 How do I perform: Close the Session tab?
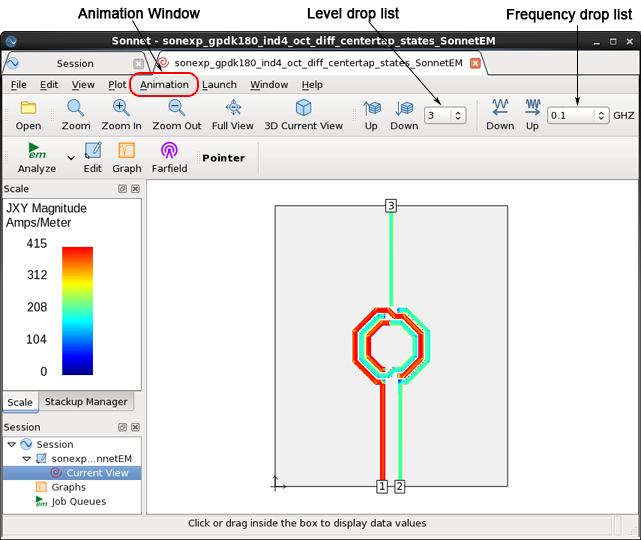click(139, 64)
